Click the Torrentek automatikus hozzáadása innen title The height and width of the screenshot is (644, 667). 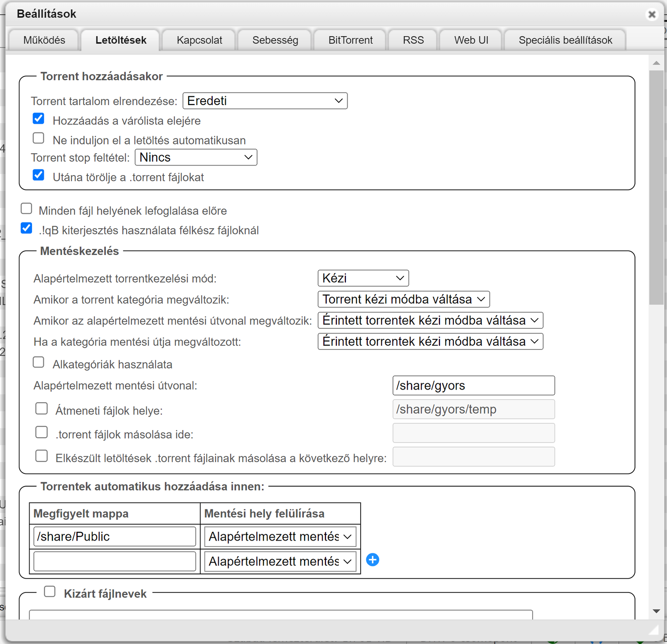coord(152,487)
